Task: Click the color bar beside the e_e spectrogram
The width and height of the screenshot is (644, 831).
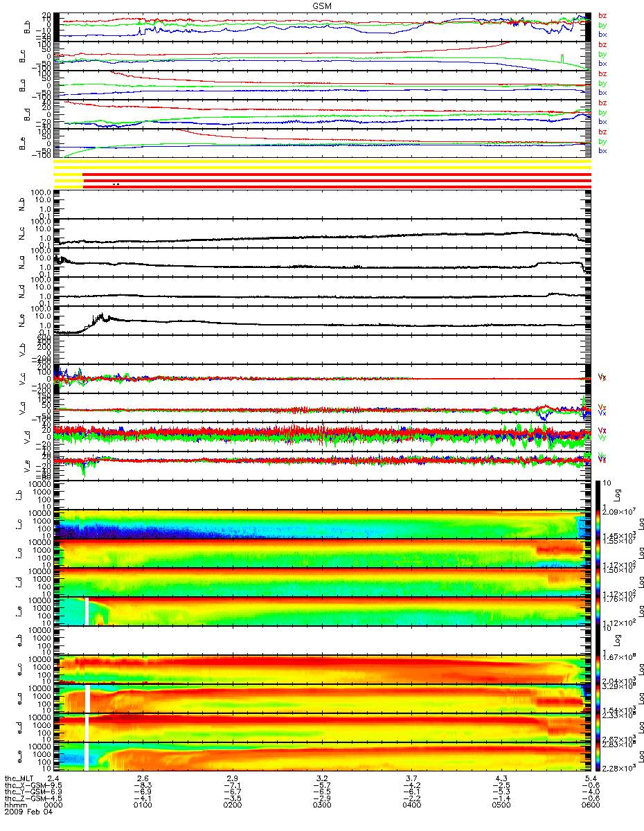Action: click(596, 757)
